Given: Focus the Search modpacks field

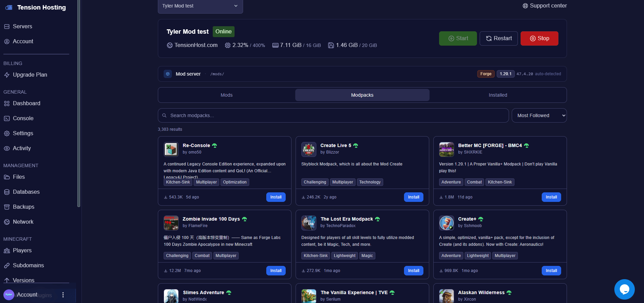Looking at the screenshot, I should (333, 115).
